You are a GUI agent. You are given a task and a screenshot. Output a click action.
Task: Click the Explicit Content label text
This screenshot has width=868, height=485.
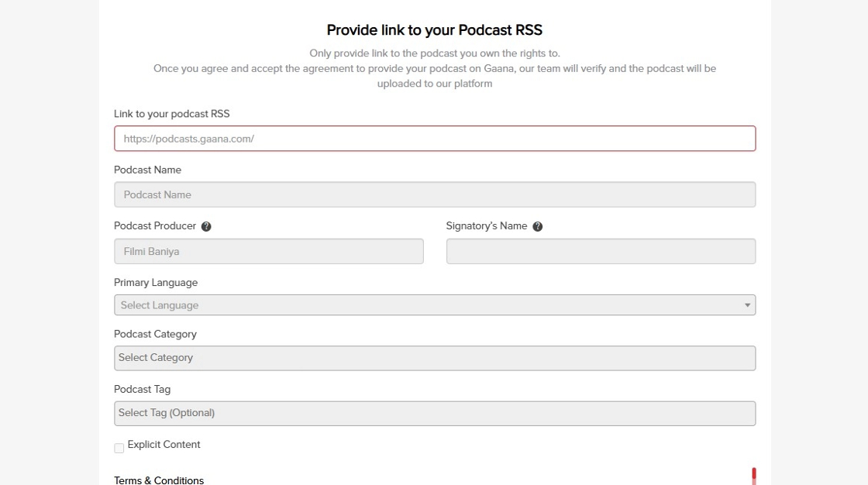164,445
